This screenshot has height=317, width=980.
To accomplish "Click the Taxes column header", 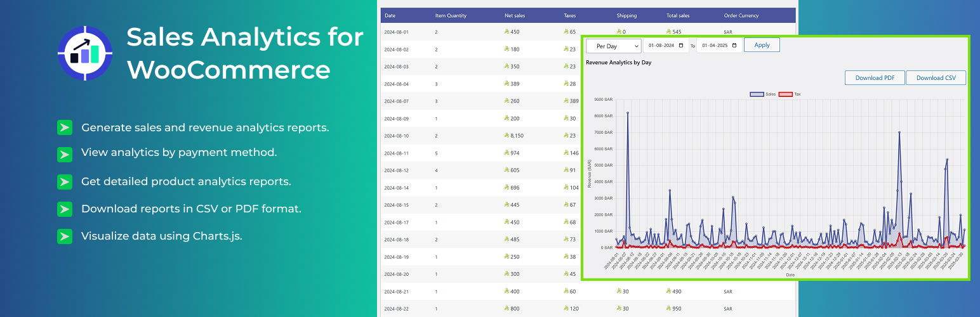I will [x=570, y=16].
